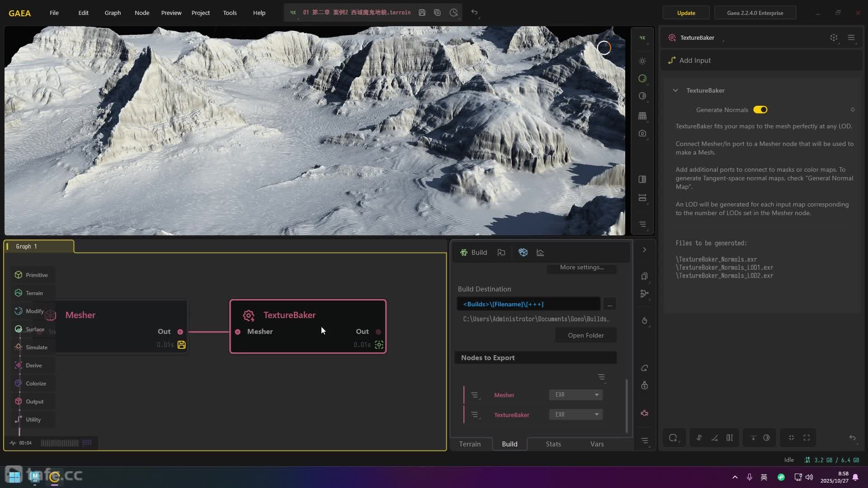Image resolution: width=868 pixels, height=488 pixels.
Task: Open the Graph menu
Action: (113, 13)
